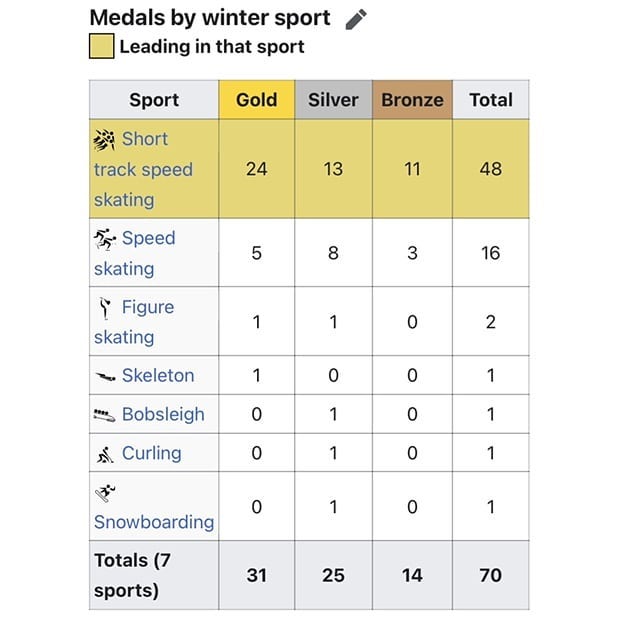Open the Skeleton sport link
Image resolution: width=618 pixels, height=618 pixels.
158,376
